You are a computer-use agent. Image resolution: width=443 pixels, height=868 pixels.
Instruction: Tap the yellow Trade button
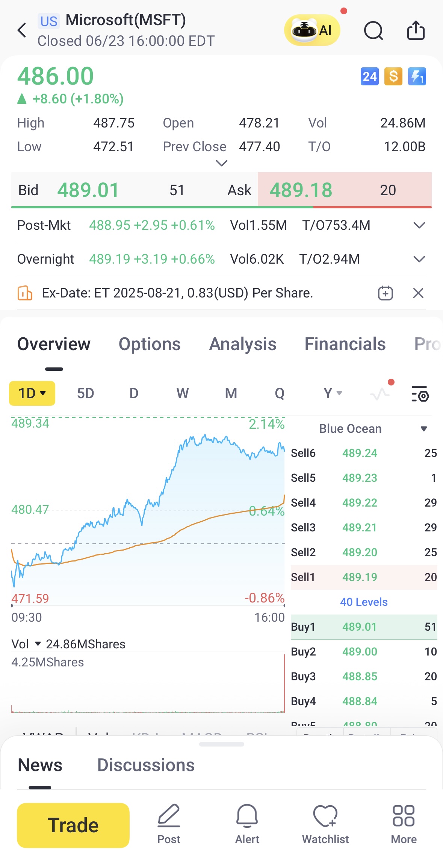click(73, 825)
